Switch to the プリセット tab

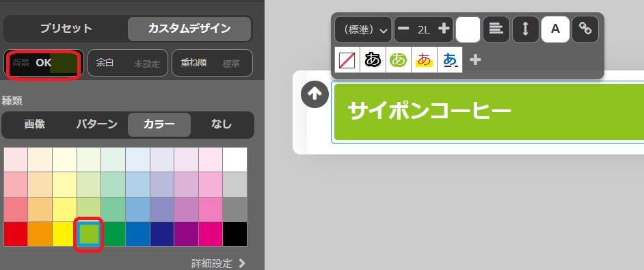[66, 29]
